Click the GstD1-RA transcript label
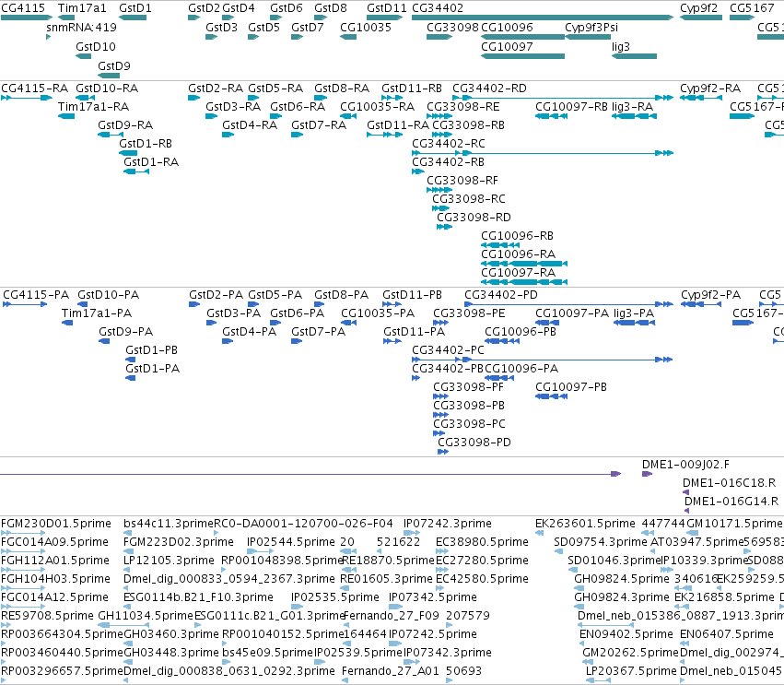 151,162
